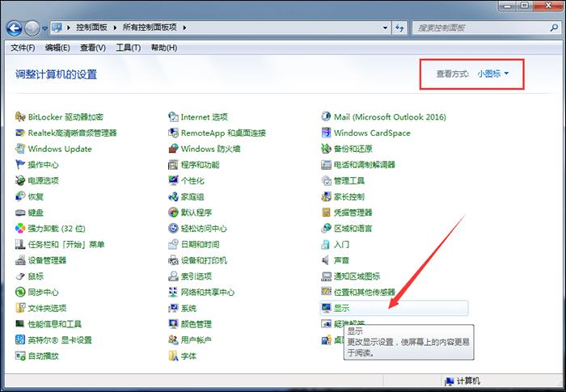Open the 文件(F) menu
The width and height of the screenshot is (566, 392).
[x=23, y=48]
